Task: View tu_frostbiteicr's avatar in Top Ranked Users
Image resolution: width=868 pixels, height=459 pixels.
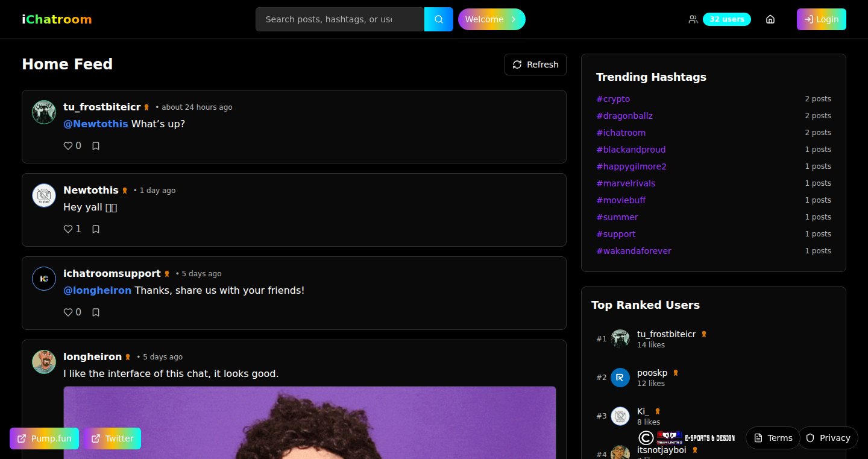Action: pyautogui.click(x=620, y=339)
